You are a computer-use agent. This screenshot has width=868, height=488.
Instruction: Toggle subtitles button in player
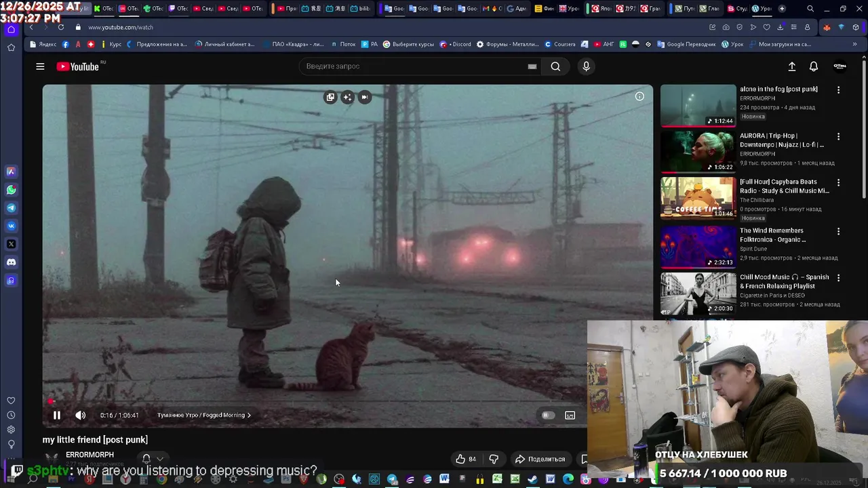(570, 415)
